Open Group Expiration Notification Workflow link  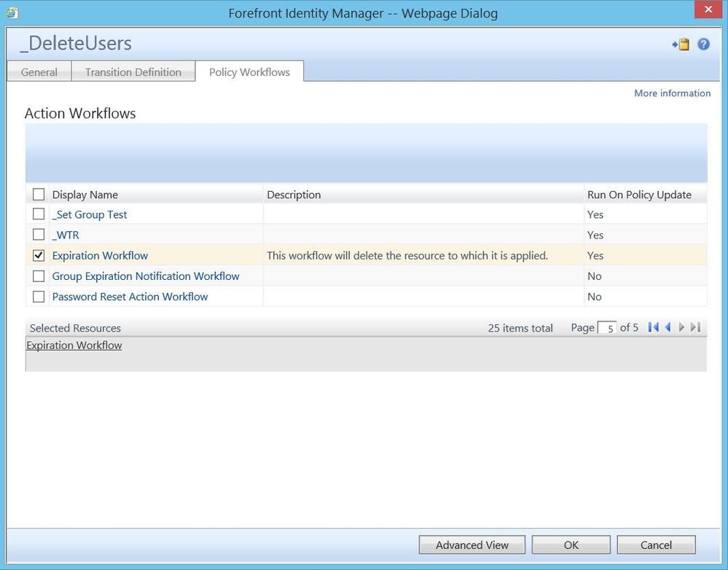[x=146, y=276]
